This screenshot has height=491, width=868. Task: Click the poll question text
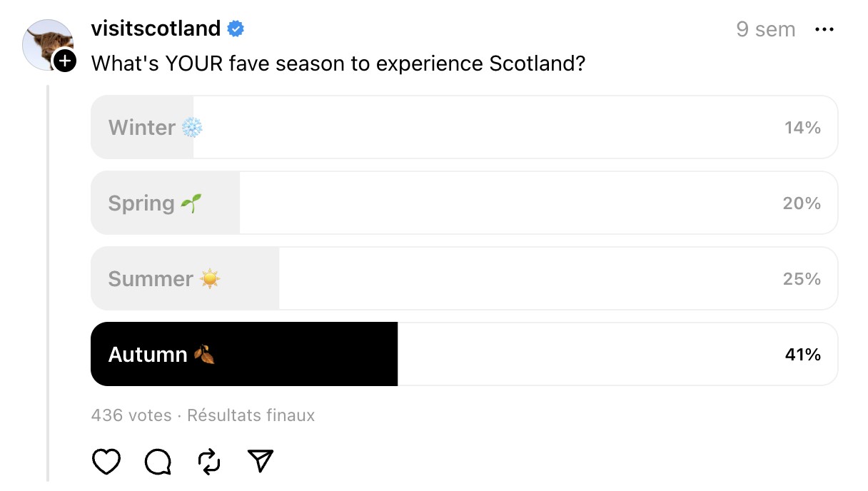[338, 64]
